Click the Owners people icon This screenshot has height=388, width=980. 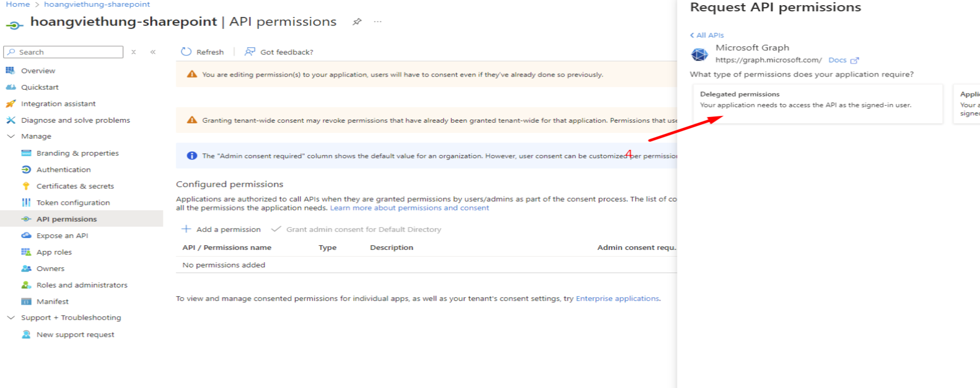pyautogui.click(x=26, y=268)
